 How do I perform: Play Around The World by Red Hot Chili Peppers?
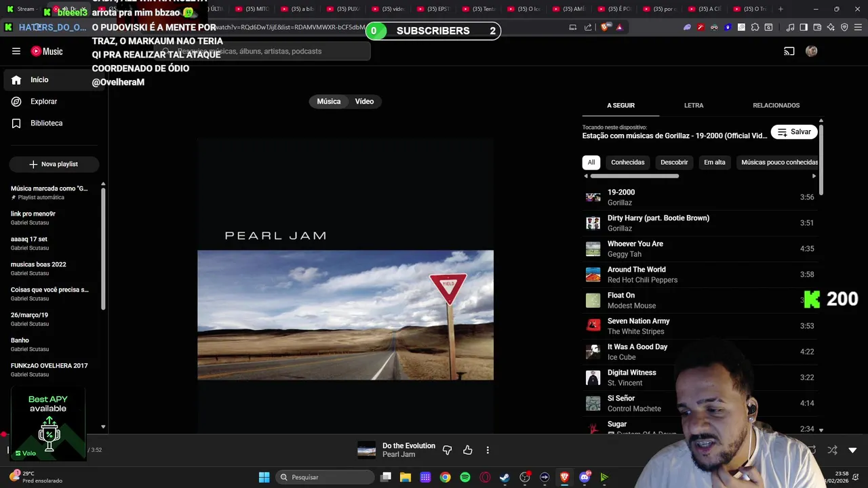coord(700,274)
